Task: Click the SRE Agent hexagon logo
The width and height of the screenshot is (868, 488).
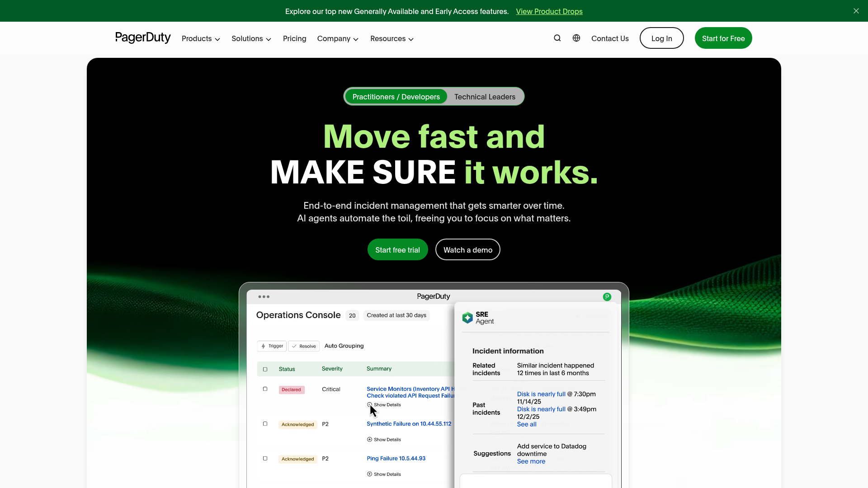Action: tap(467, 318)
